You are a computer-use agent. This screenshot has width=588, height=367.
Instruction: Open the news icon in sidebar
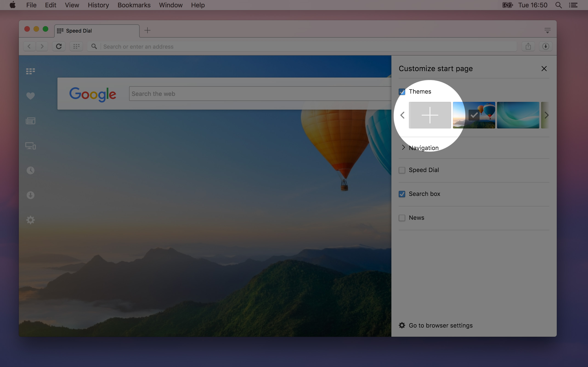(30, 121)
